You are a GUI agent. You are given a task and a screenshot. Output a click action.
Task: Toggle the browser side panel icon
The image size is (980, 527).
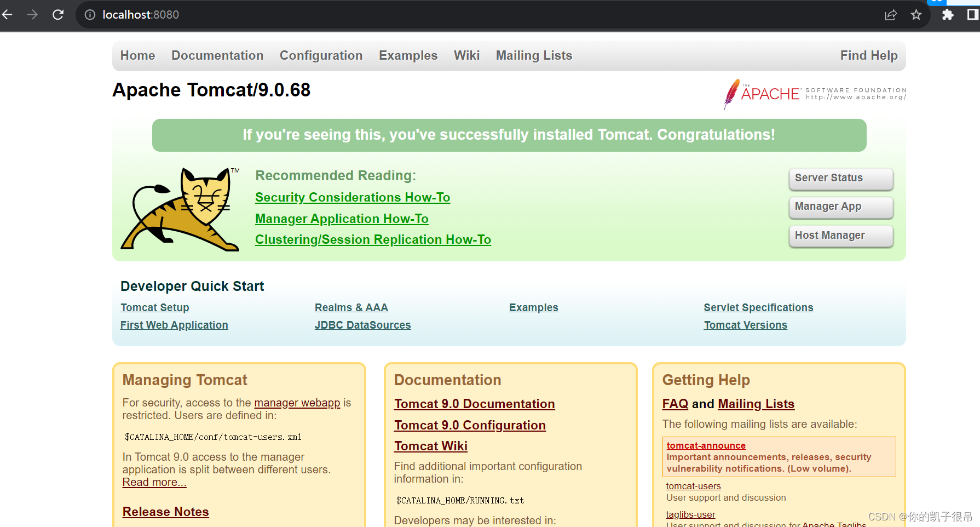click(973, 15)
